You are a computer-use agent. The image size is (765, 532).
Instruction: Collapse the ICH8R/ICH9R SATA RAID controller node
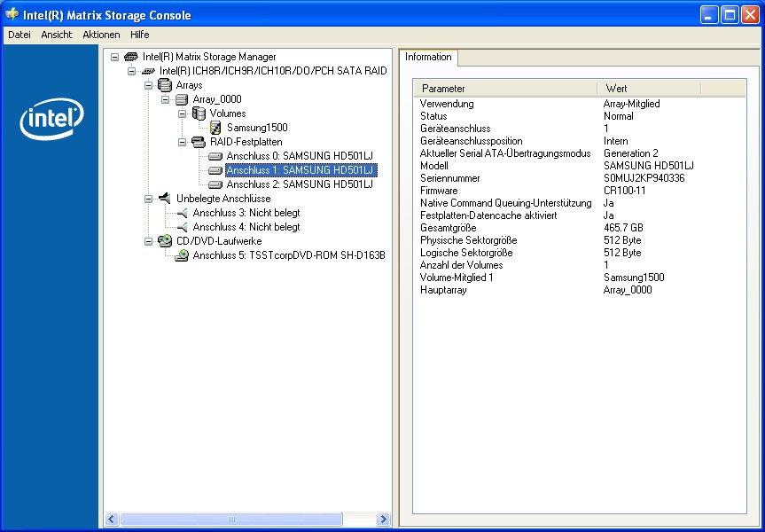pos(132,71)
